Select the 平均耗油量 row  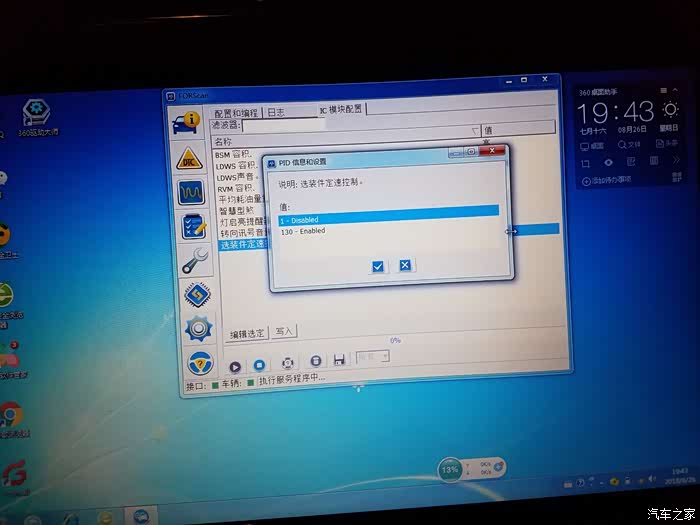[242, 199]
